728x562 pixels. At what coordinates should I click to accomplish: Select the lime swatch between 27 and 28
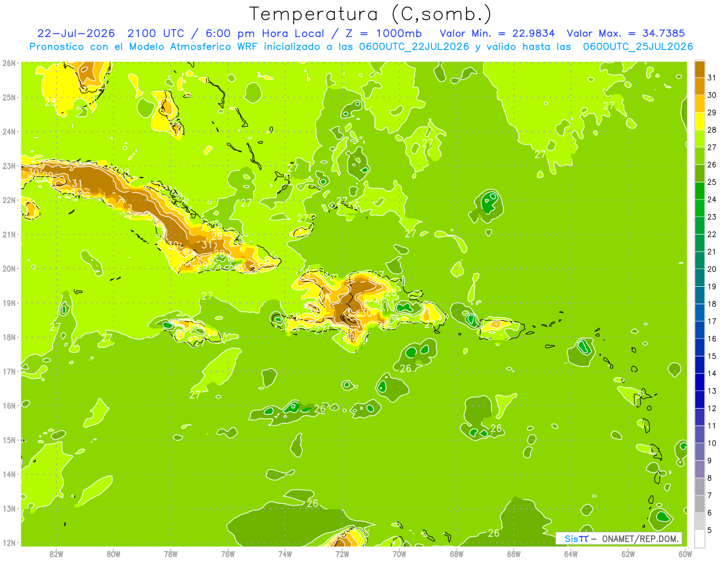tap(700, 139)
